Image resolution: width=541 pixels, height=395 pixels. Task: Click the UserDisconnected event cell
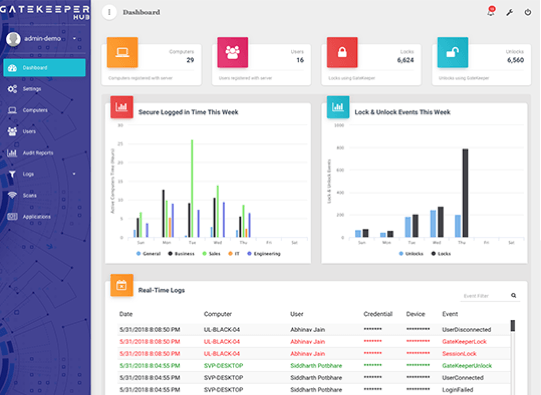(466, 329)
